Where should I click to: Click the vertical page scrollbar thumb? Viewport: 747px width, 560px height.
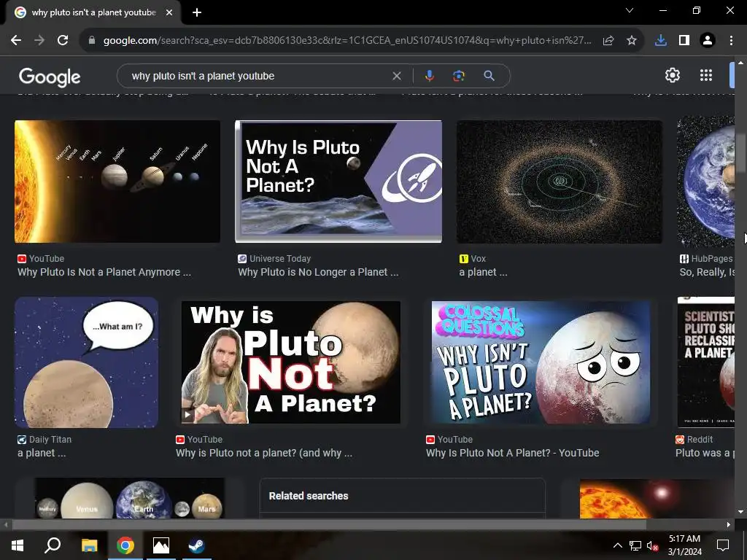(x=740, y=153)
